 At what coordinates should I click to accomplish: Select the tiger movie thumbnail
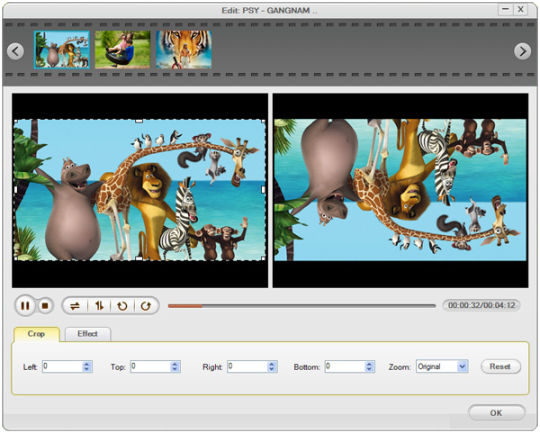point(184,50)
